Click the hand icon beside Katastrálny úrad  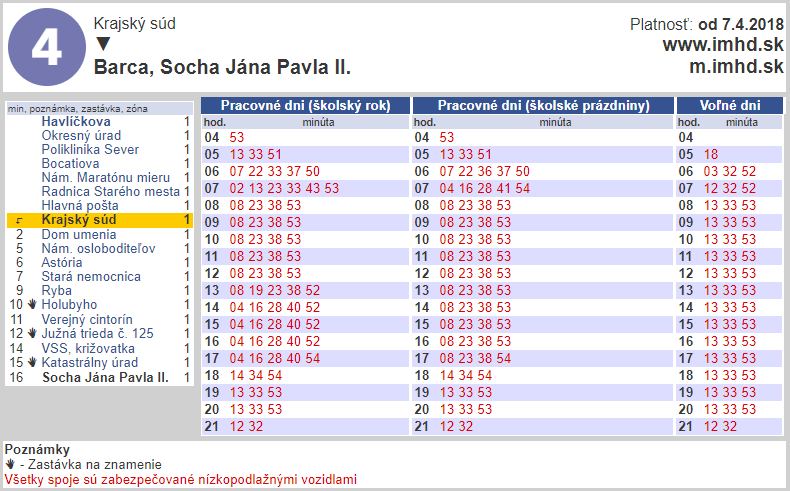click(x=32, y=362)
